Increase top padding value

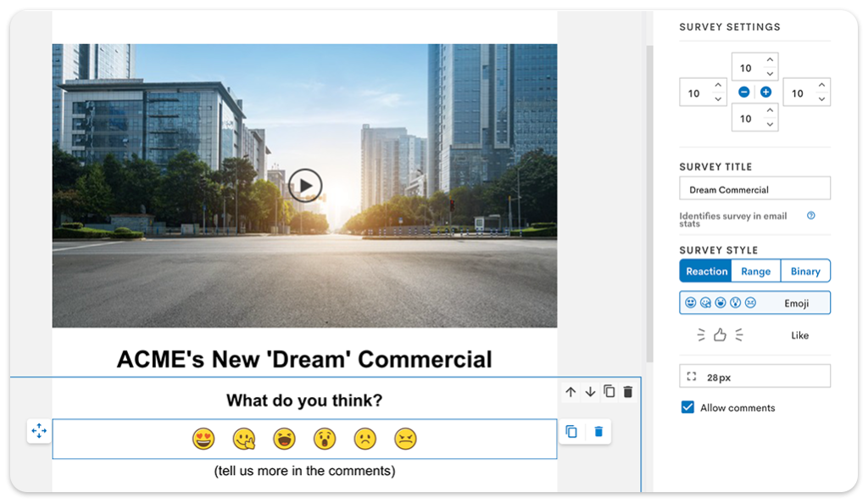[x=770, y=59]
